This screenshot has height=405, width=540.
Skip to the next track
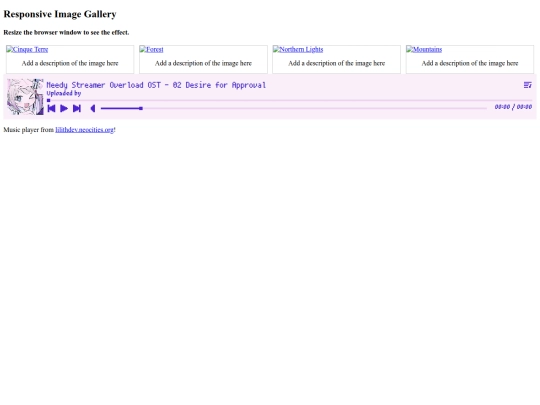pos(77,108)
